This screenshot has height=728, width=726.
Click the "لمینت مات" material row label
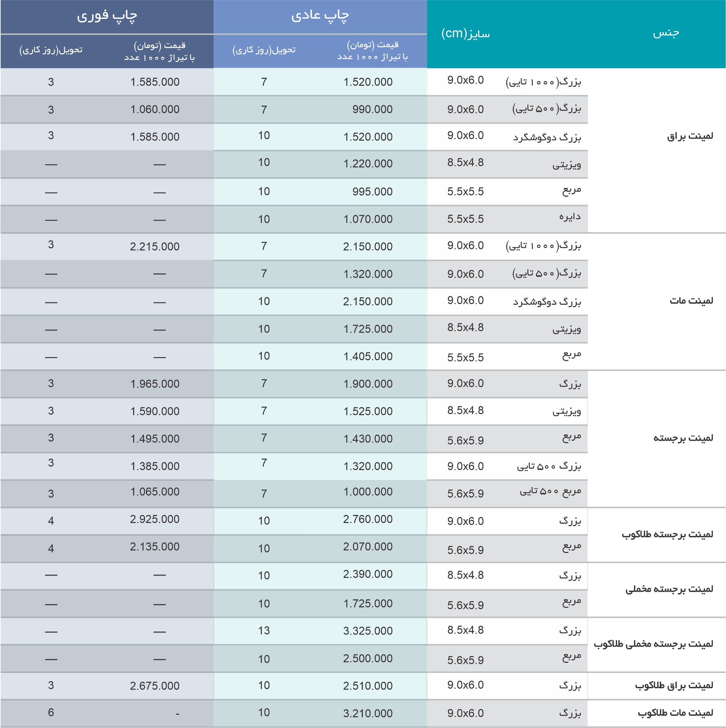[691, 301]
